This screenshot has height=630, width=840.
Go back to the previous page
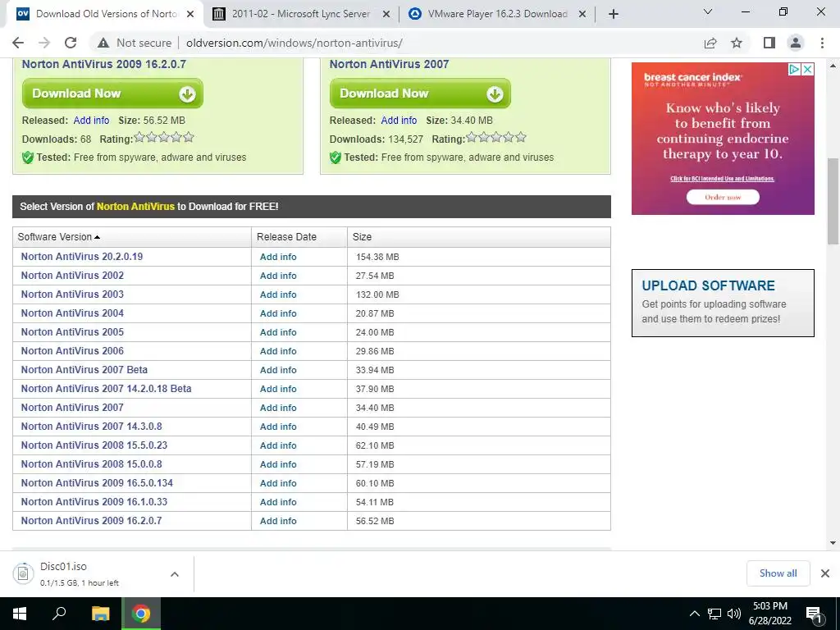tap(18, 43)
